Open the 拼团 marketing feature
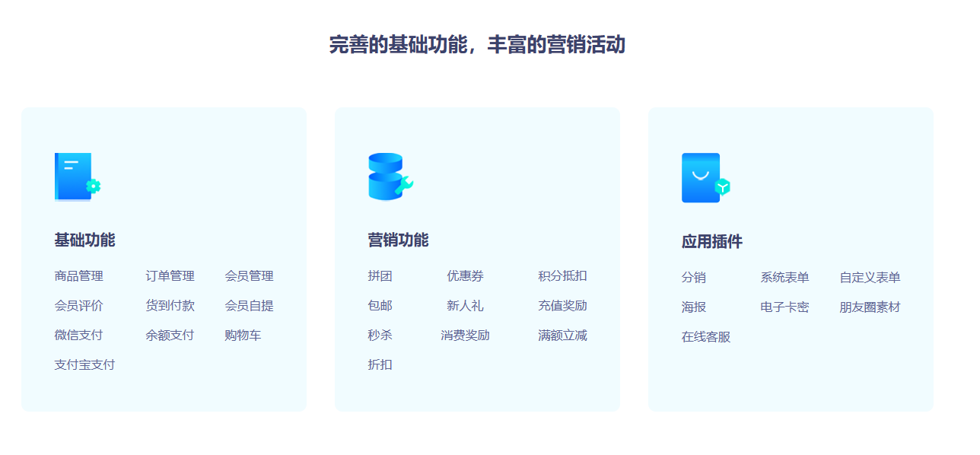The height and width of the screenshot is (455, 980). point(380,276)
